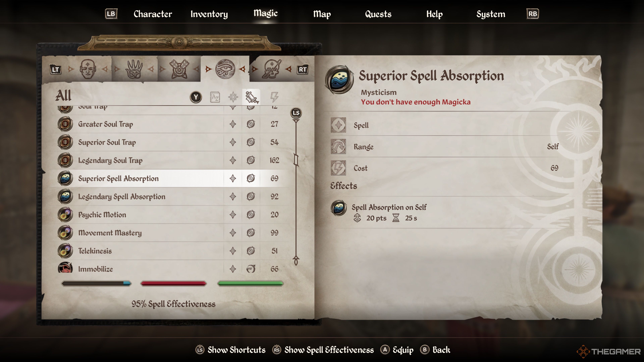Click the scrollbar down arrow in spell list
Viewport: 644px width, 362px height.
click(296, 261)
